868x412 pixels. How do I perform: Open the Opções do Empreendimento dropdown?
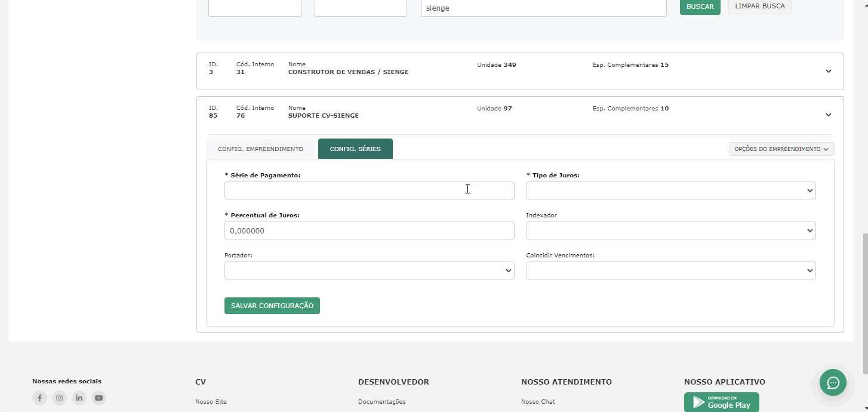click(781, 149)
